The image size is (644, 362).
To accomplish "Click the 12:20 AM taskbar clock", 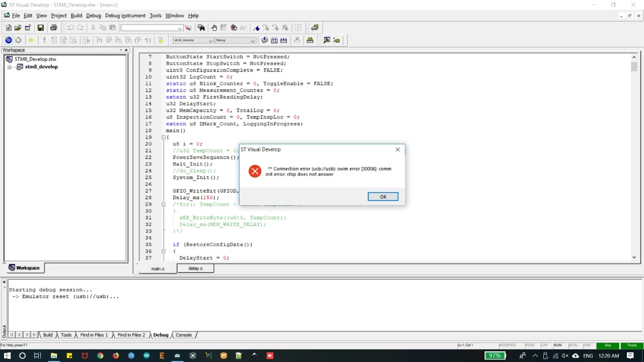I will point(609,355).
